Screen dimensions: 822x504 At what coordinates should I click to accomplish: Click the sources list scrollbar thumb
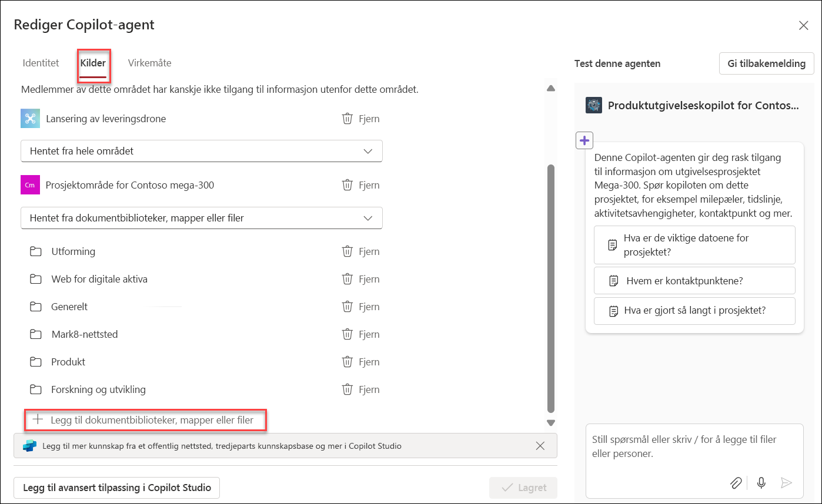coord(551,288)
